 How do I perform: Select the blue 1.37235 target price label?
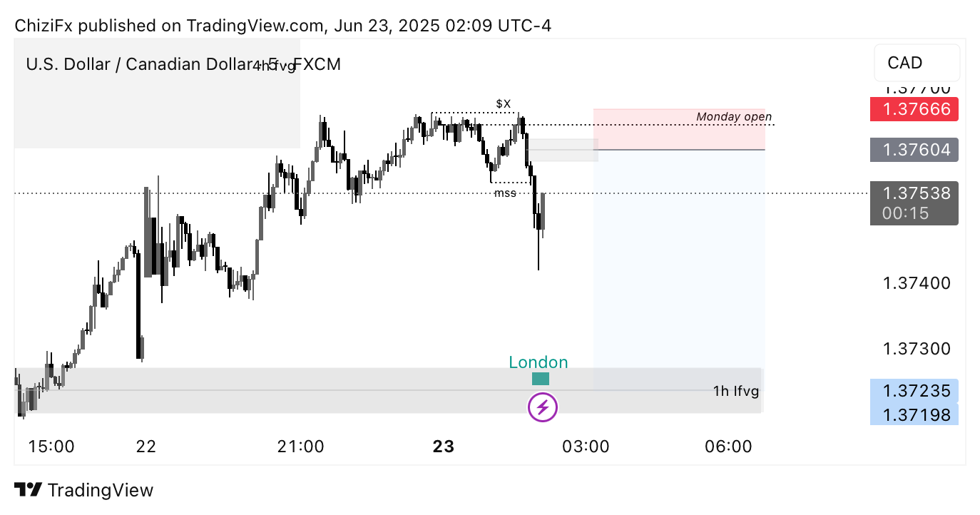tap(914, 390)
